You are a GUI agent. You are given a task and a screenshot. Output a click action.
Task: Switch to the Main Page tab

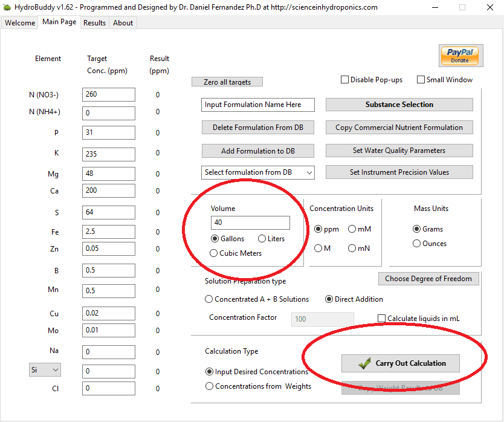(59, 22)
